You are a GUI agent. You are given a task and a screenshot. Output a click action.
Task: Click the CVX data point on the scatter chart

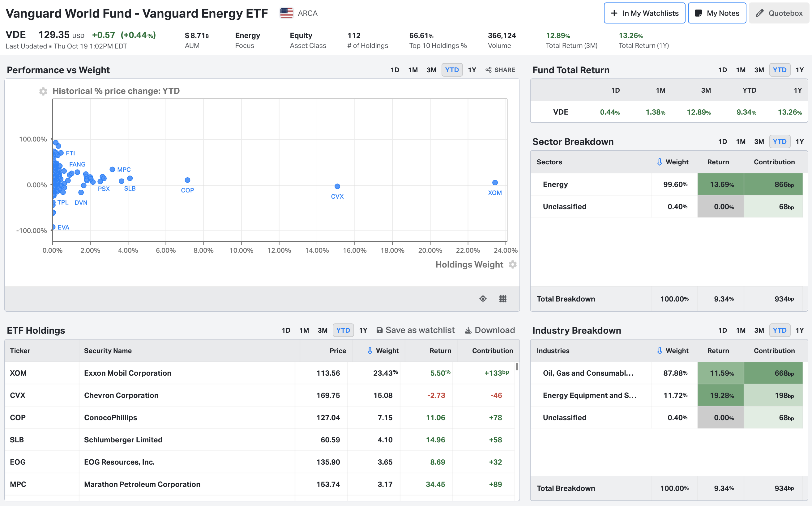(x=337, y=186)
